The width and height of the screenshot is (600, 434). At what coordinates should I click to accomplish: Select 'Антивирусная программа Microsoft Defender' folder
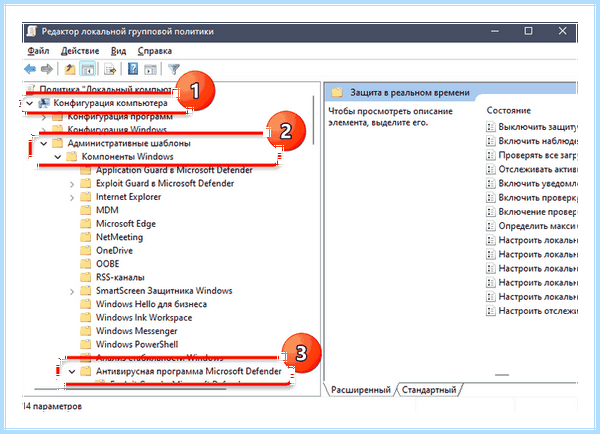click(x=189, y=371)
